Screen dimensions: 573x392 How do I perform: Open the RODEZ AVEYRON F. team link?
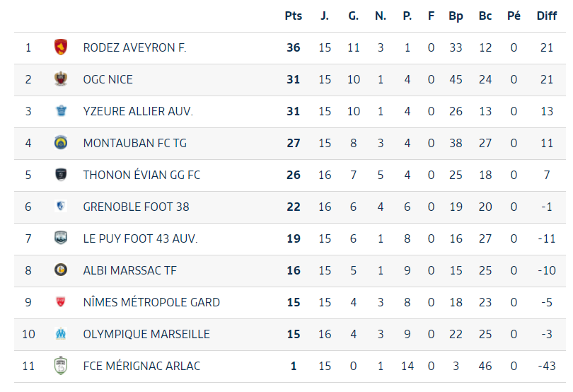(x=135, y=47)
